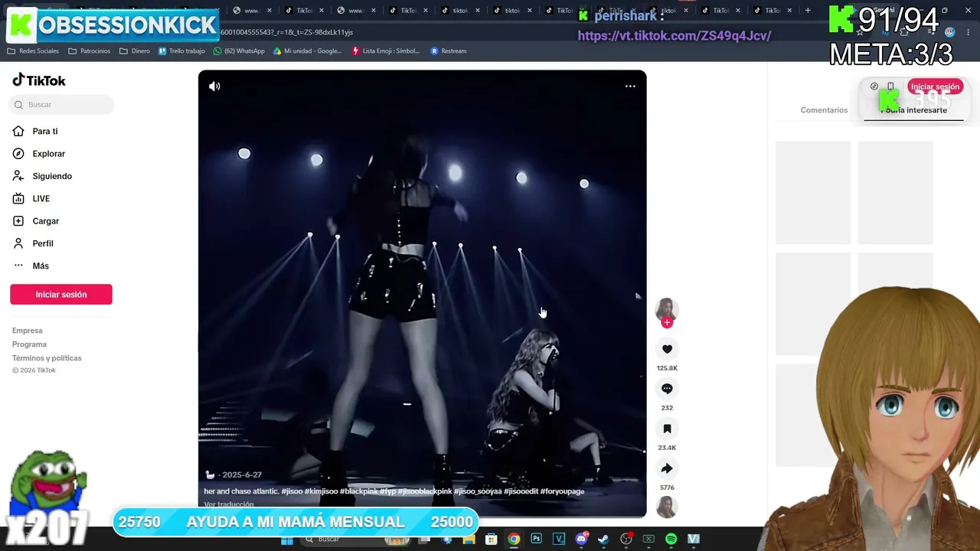
Task: Click the 23.4K saves count
Action: (x=667, y=448)
